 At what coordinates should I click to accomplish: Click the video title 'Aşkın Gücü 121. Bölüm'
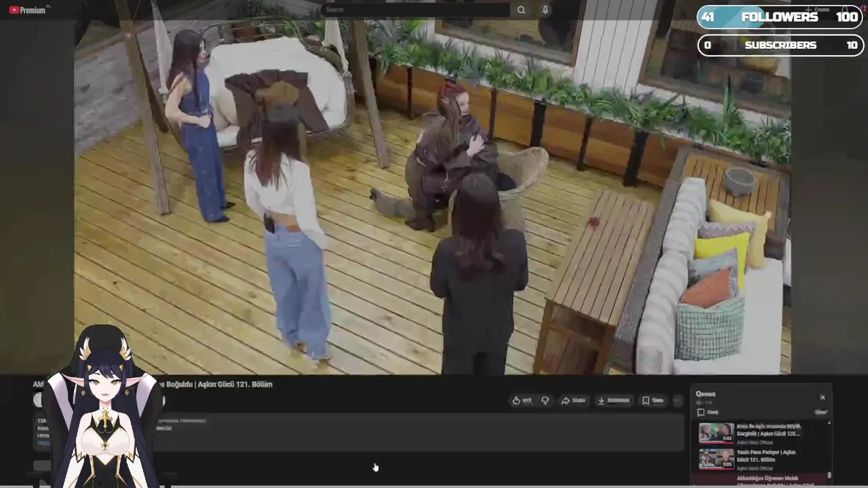[x=235, y=384]
